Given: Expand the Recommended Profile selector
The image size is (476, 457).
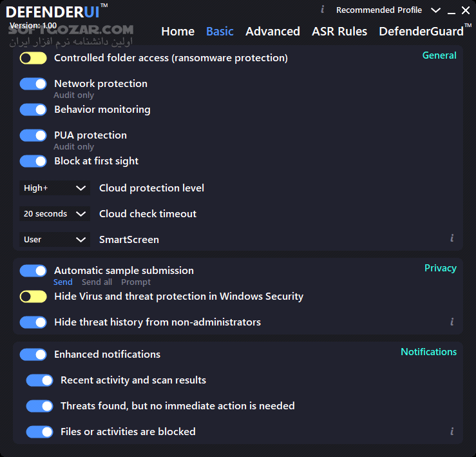Looking at the screenshot, I should coord(436,10).
